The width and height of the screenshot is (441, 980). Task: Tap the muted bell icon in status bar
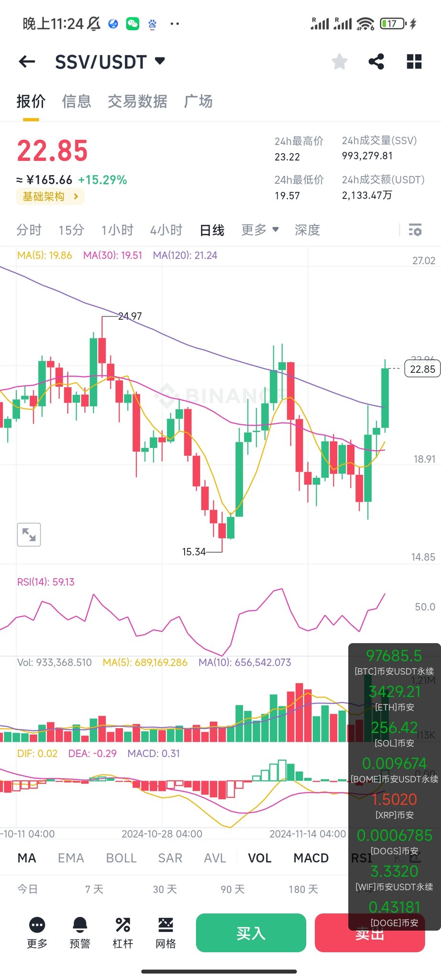[94, 23]
